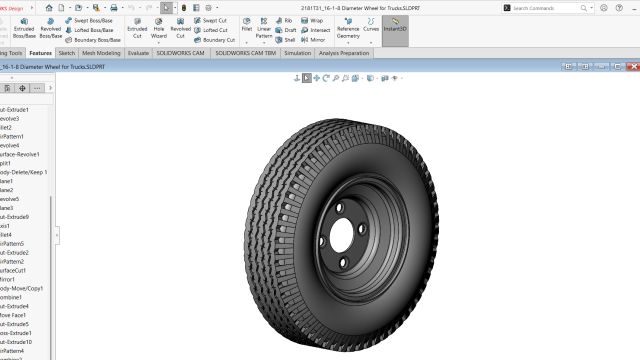Select the Mirror tool
The height and width of the screenshot is (360, 640).
tap(313, 40)
